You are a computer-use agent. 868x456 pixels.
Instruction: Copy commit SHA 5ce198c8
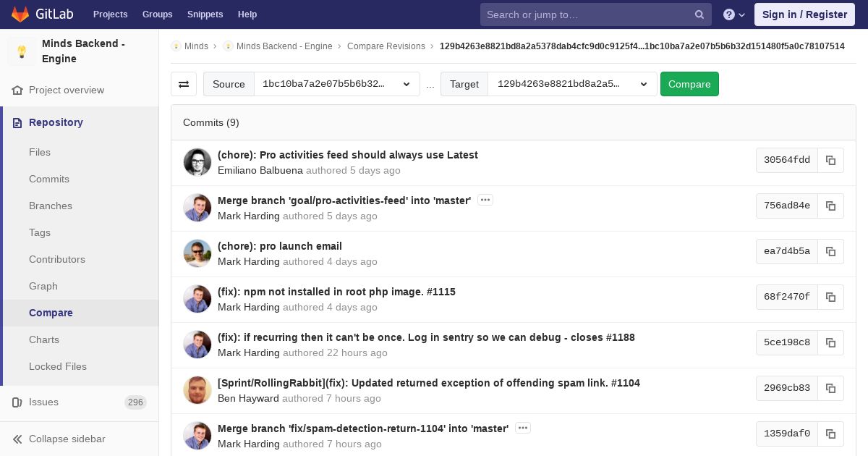point(830,343)
